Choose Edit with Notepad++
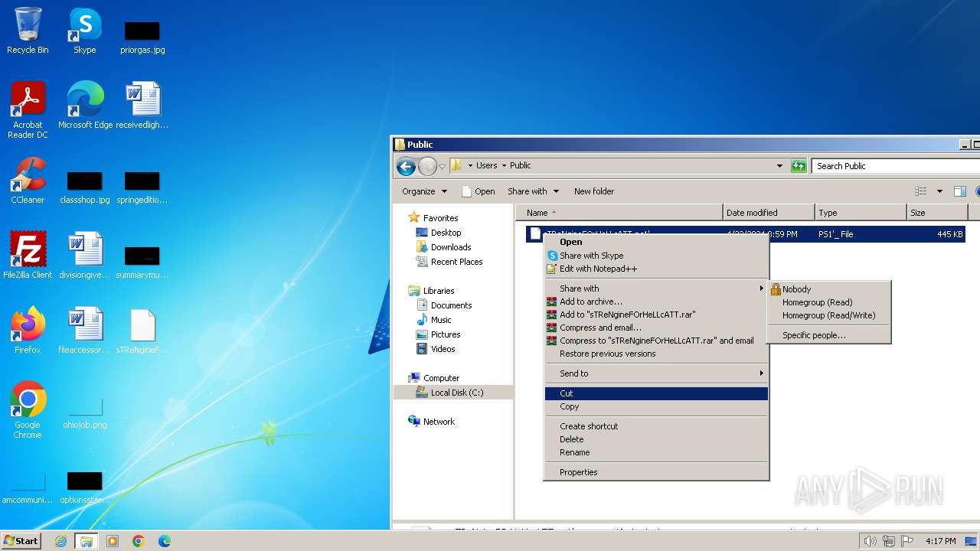The height and width of the screenshot is (551, 980). click(x=655, y=269)
